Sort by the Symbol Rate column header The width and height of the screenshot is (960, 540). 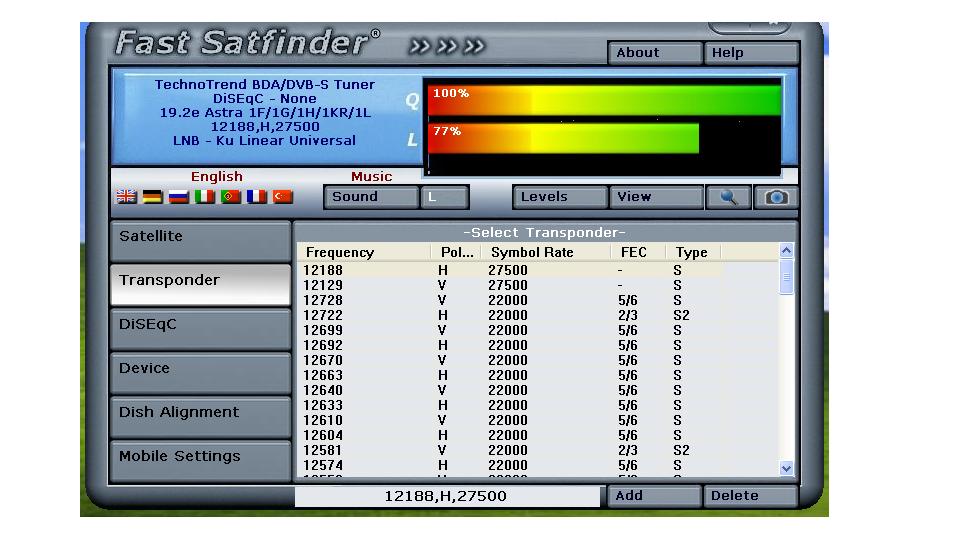546,252
